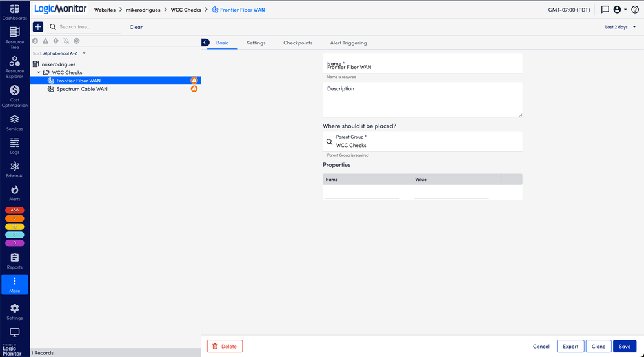This screenshot has width=644, height=357.
Task: Click the property Name input cell
Action: (x=362, y=193)
